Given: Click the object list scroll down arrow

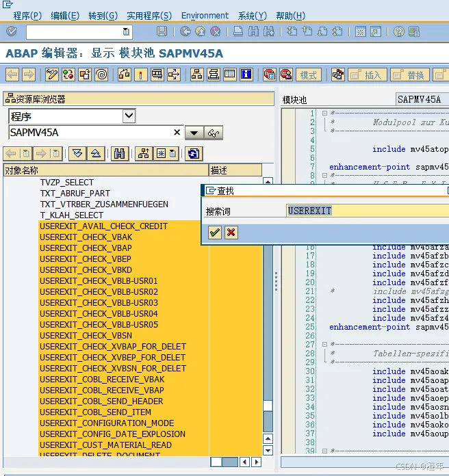Looking at the screenshot, I should [268, 451].
